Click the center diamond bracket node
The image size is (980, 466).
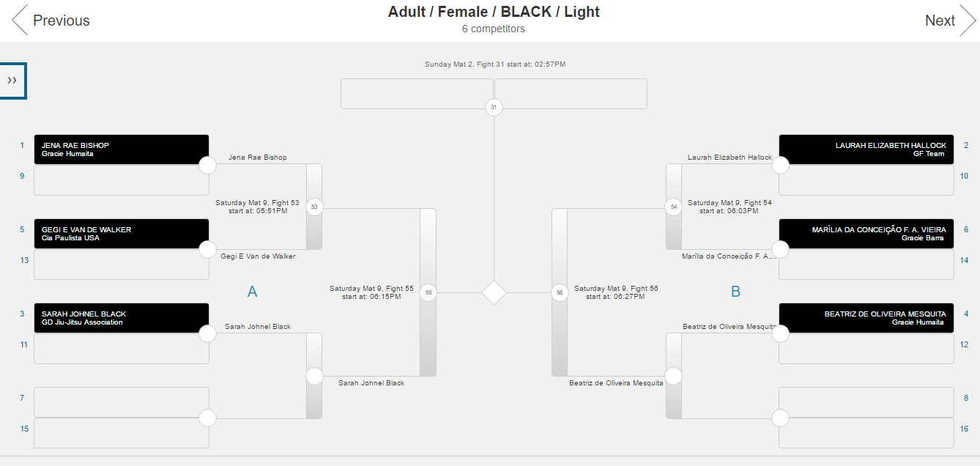click(494, 292)
